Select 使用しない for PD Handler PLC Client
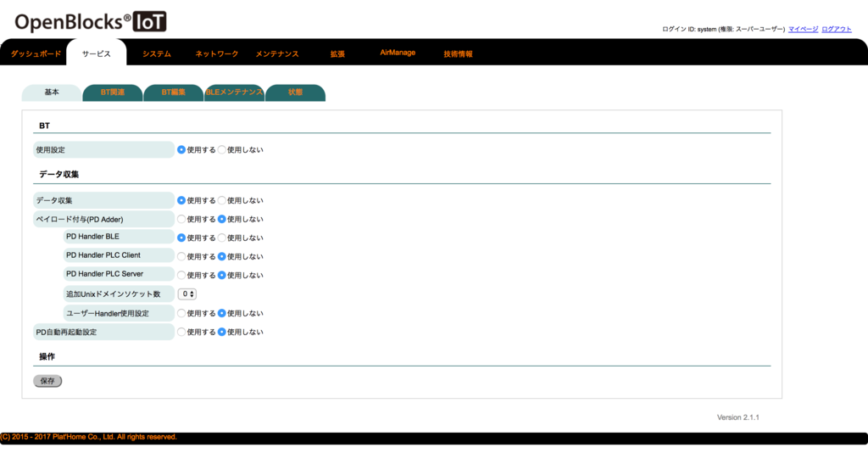Image resolution: width=868 pixels, height=470 pixels. 221,256
